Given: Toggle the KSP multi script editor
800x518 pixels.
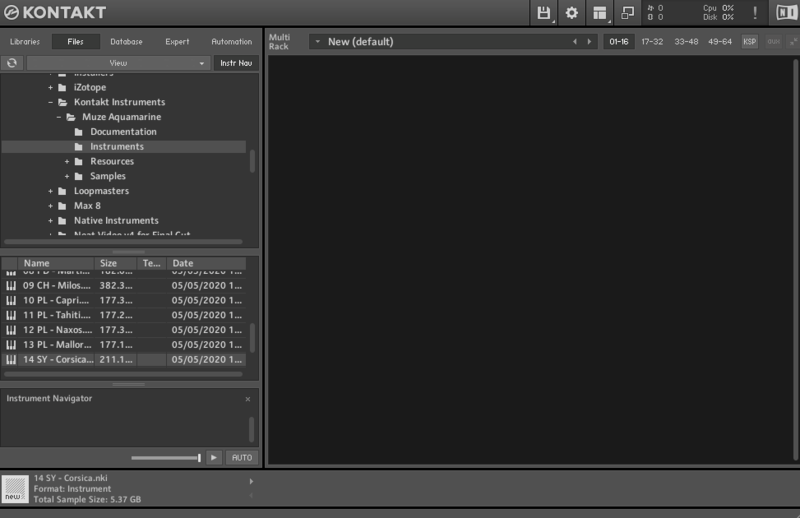Looking at the screenshot, I should [749, 42].
